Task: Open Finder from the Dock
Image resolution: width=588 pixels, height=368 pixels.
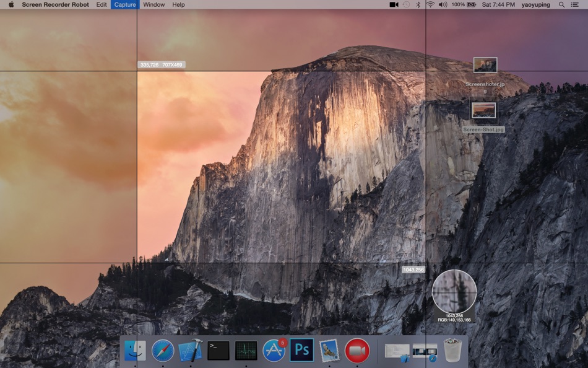Action: pyautogui.click(x=134, y=350)
